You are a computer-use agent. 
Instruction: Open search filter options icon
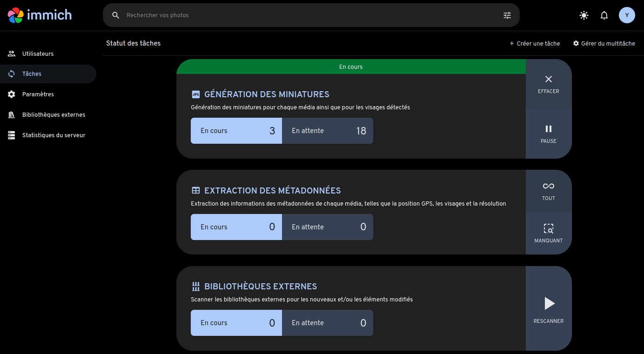507,15
